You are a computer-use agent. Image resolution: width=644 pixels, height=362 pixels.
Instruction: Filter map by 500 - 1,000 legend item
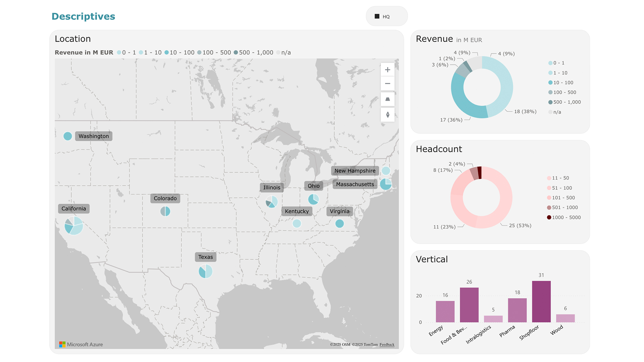tap(254, 53)
